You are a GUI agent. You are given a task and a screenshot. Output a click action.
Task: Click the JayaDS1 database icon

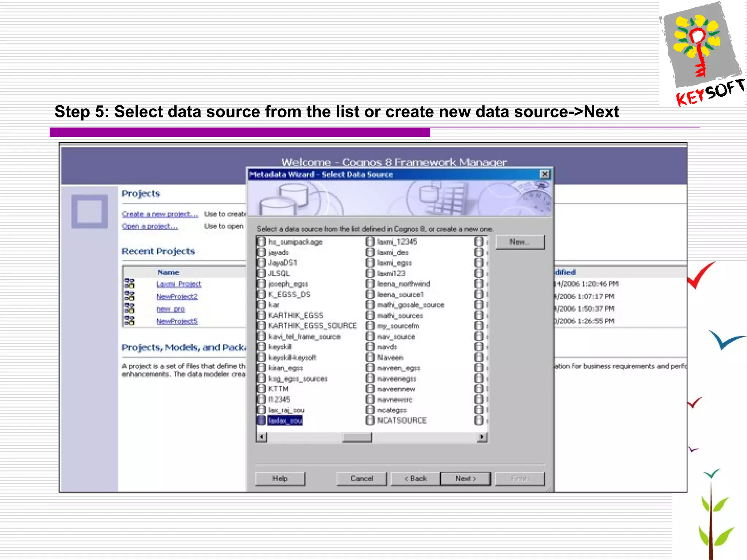261,262
